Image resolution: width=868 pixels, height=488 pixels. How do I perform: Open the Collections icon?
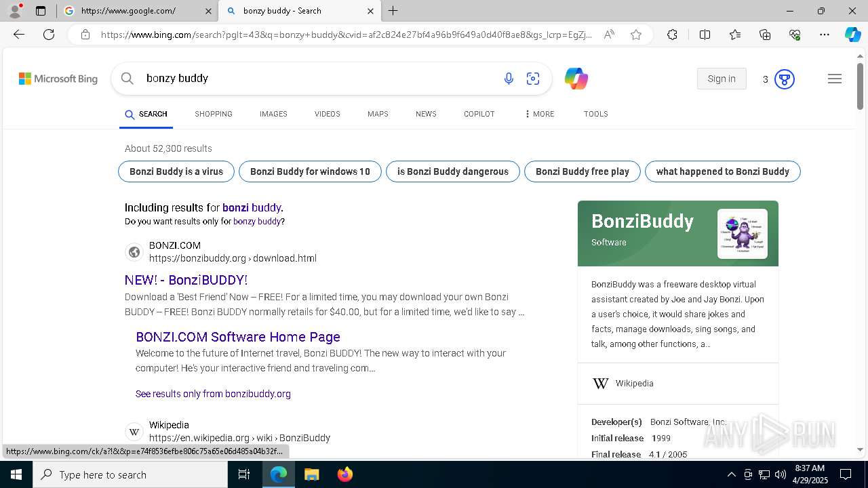(765, 35)
